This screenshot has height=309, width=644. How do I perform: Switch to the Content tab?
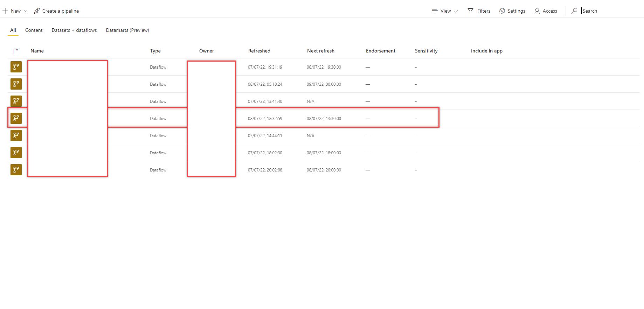[x=34, y=30]
